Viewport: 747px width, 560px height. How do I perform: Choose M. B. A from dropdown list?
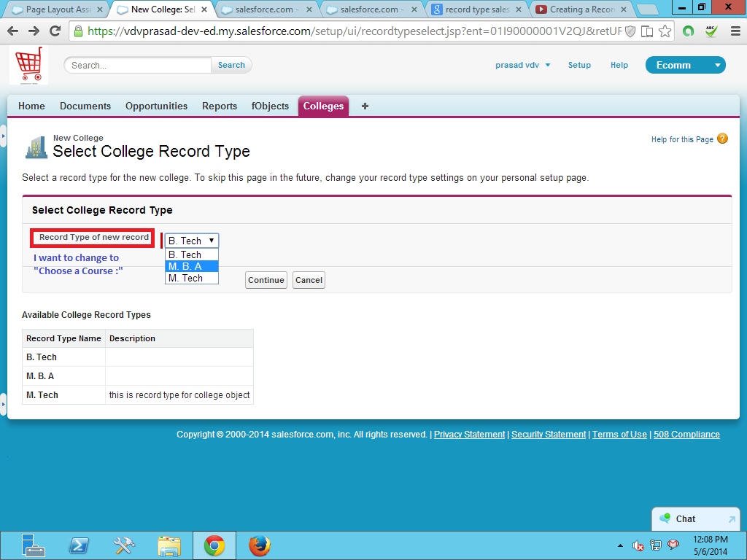click(x=192, y=266)
